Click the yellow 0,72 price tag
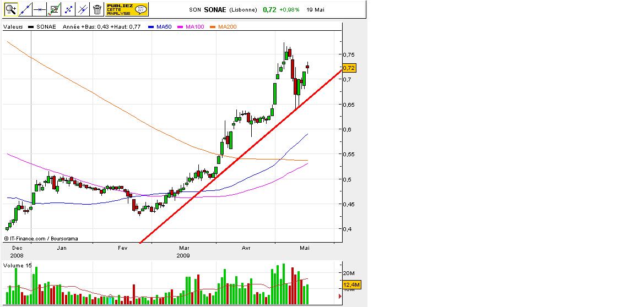This screenshot has width=644, height=307. point(349,68)
